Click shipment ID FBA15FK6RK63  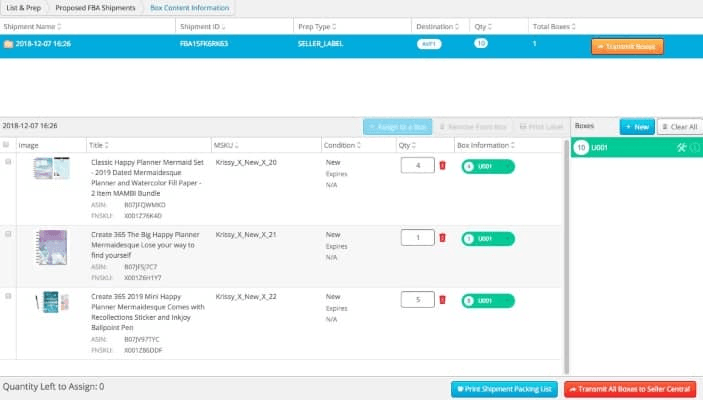click(x=204, y=43)
